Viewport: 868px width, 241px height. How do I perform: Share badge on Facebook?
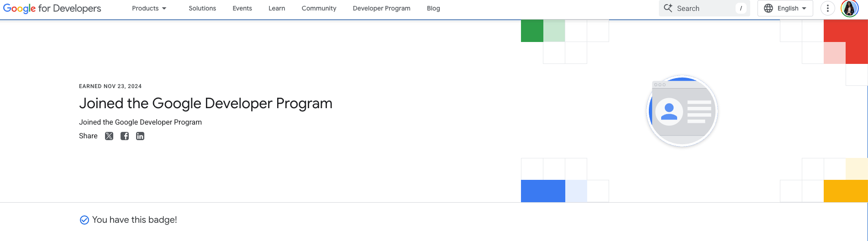[125, 136]
